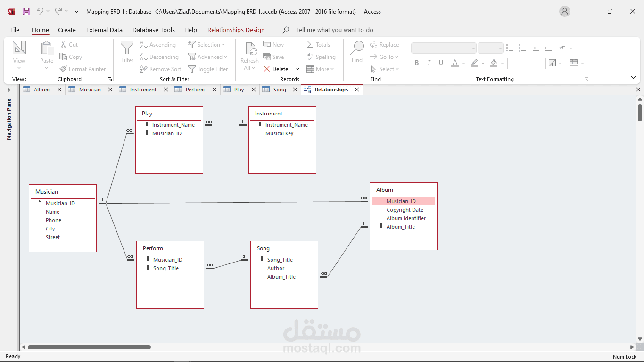Expand the View button dropdown
The image size is (644, 362).
[19, 68]
